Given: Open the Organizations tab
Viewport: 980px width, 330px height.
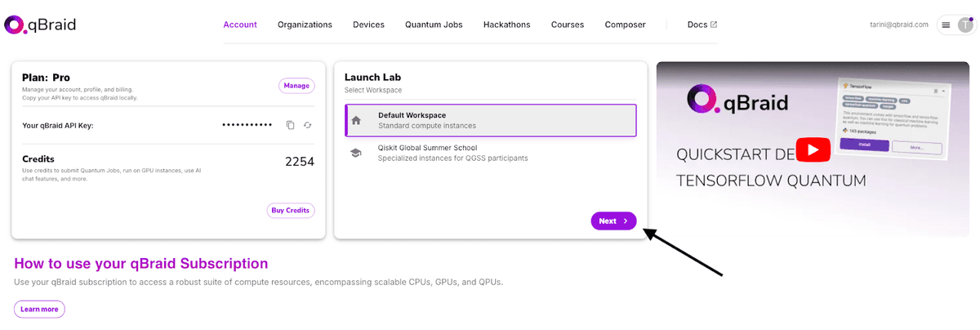Looking at the screenshot, I should tap(305, 25).
